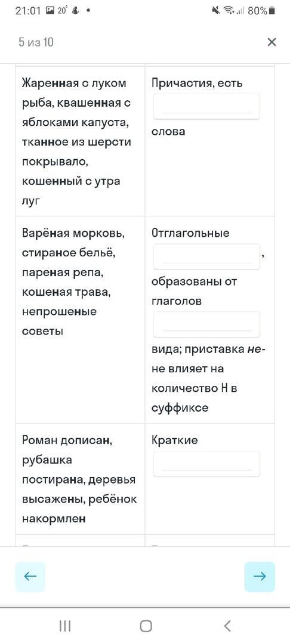
Task: Close the quiz with the X icon
Action: pos(272,42)
